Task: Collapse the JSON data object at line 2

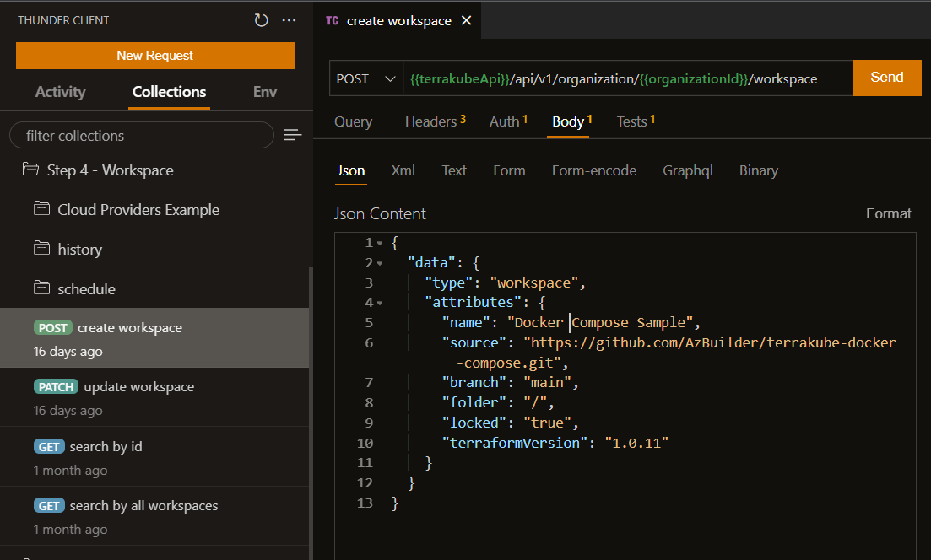Action: 380,263
